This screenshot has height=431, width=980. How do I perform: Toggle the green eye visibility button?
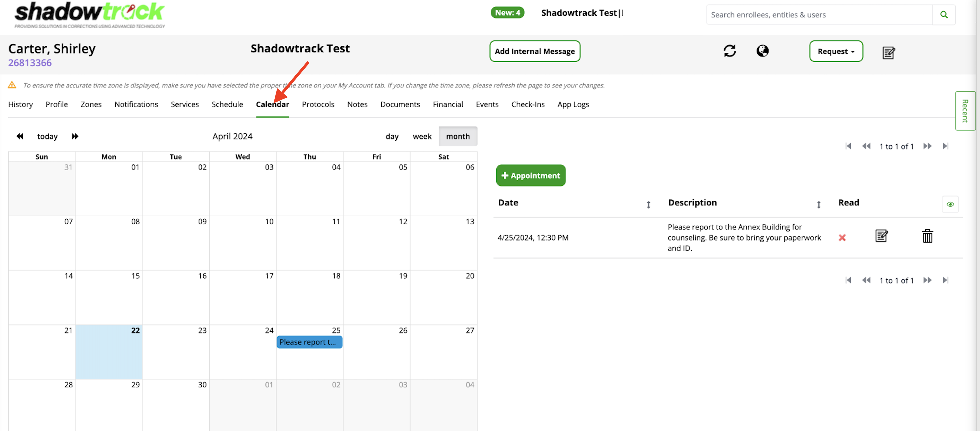[950, 205]
